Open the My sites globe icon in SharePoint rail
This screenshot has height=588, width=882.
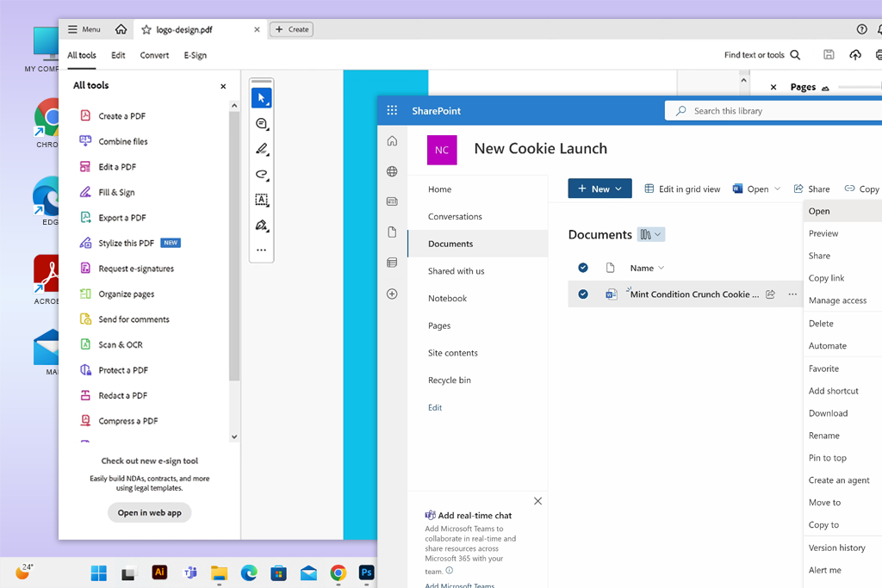pos(392,171)
